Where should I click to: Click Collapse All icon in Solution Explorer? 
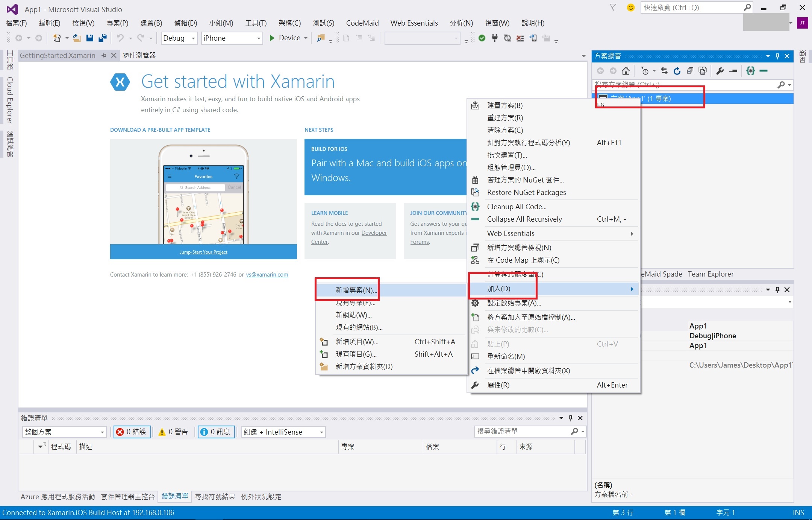tap(690, 71)
